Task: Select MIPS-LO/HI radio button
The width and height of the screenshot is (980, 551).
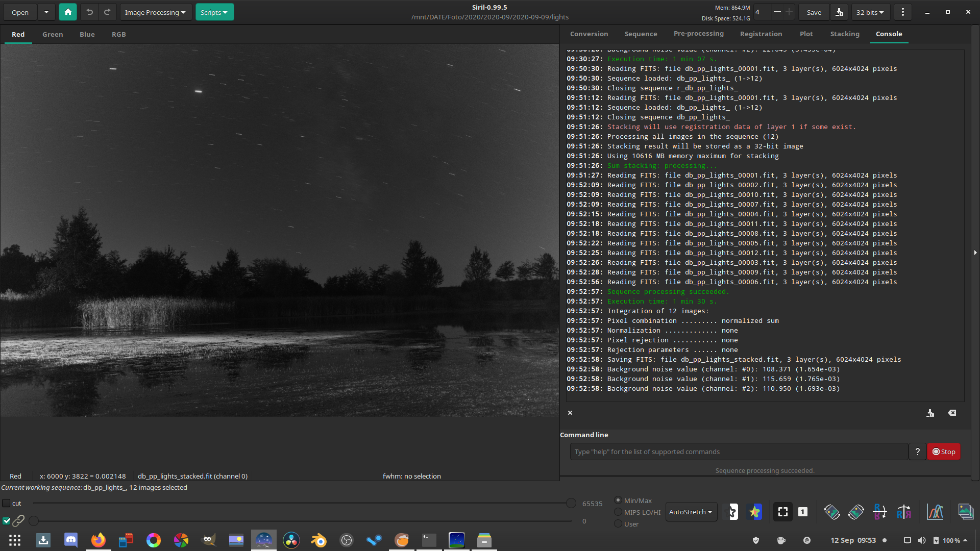Action: pos(618,512)
